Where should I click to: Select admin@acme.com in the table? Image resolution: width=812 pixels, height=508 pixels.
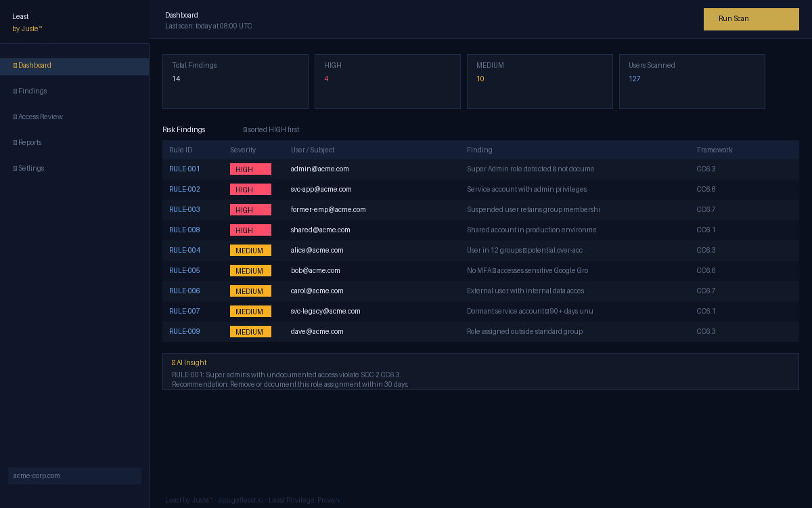pyautogui.click(x=320, y=169)
